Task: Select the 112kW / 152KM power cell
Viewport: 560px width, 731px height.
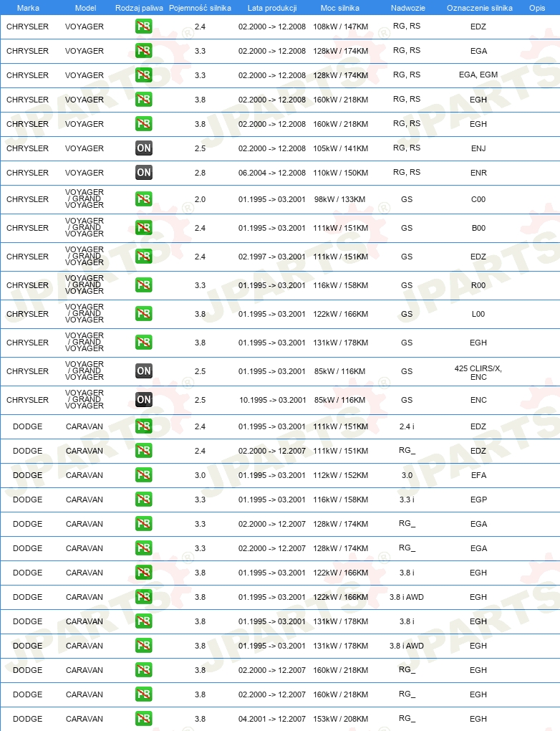Action: (341, 475)
